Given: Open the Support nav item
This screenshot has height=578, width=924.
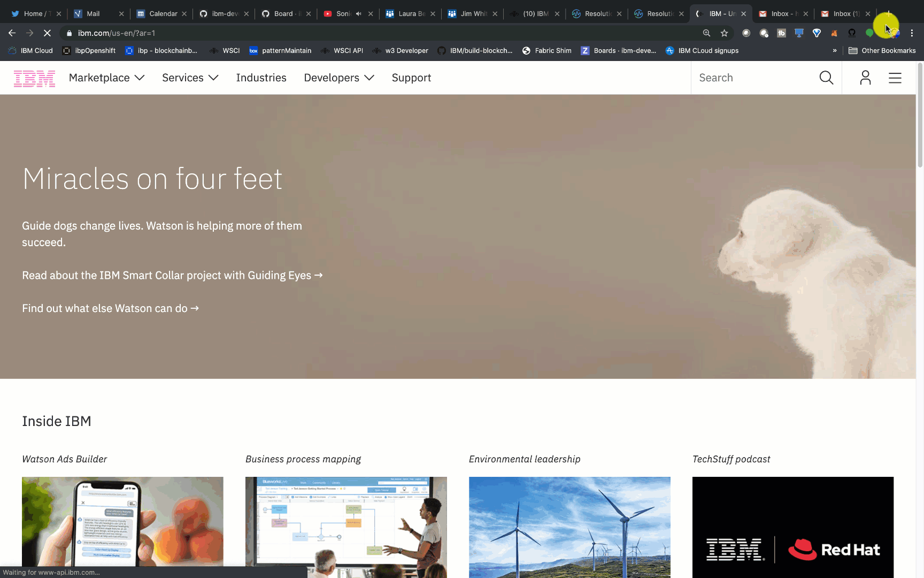Looking at the screenshot, I should pos(411,78).
